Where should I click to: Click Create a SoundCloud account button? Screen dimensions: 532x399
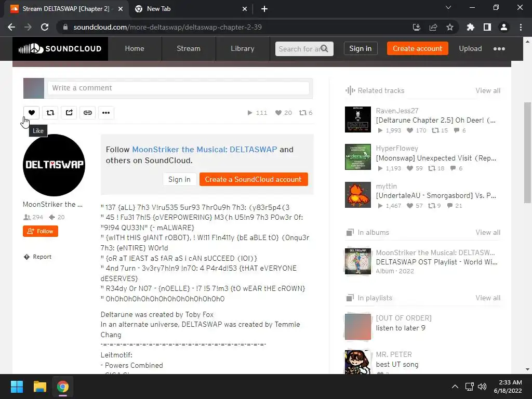coord(254,179)
